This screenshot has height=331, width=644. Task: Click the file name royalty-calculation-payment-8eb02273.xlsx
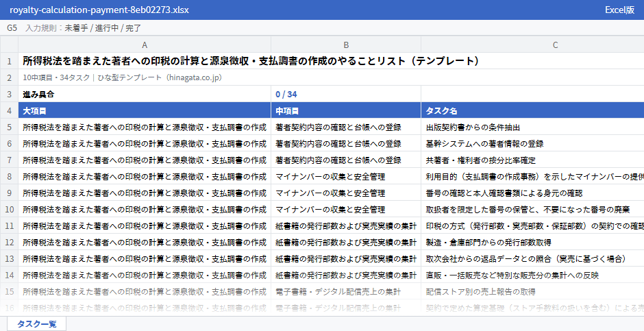coord(99,10)
